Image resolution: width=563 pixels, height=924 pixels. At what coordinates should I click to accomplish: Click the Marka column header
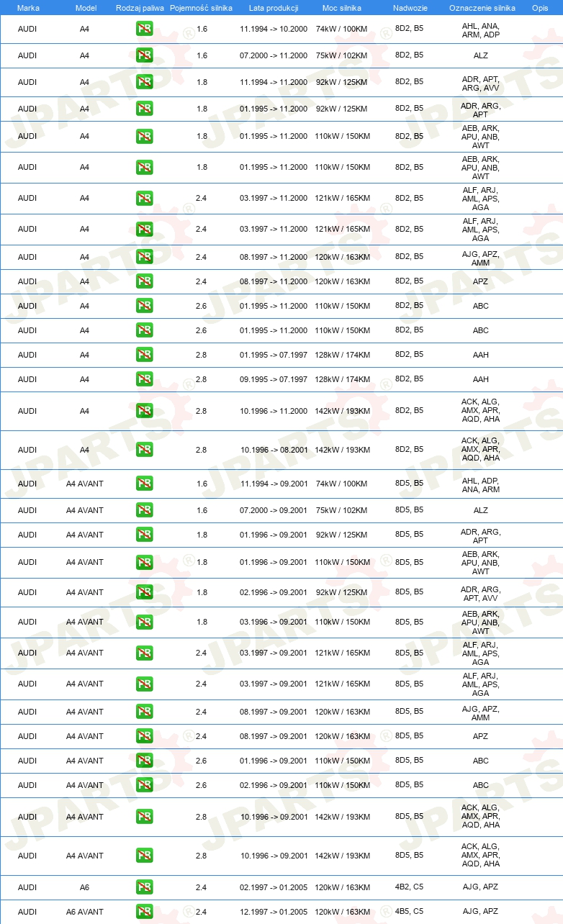(x=28, y=7)
